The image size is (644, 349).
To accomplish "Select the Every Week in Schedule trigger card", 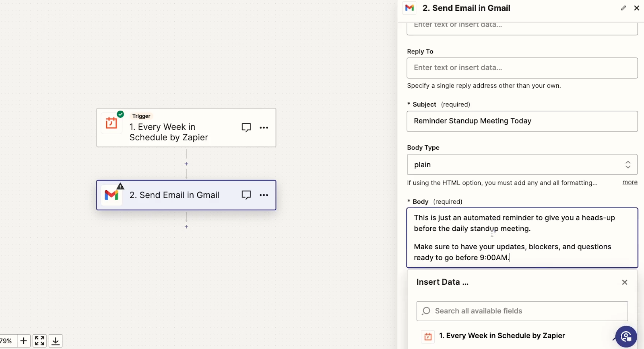I will tap(186, 127).
